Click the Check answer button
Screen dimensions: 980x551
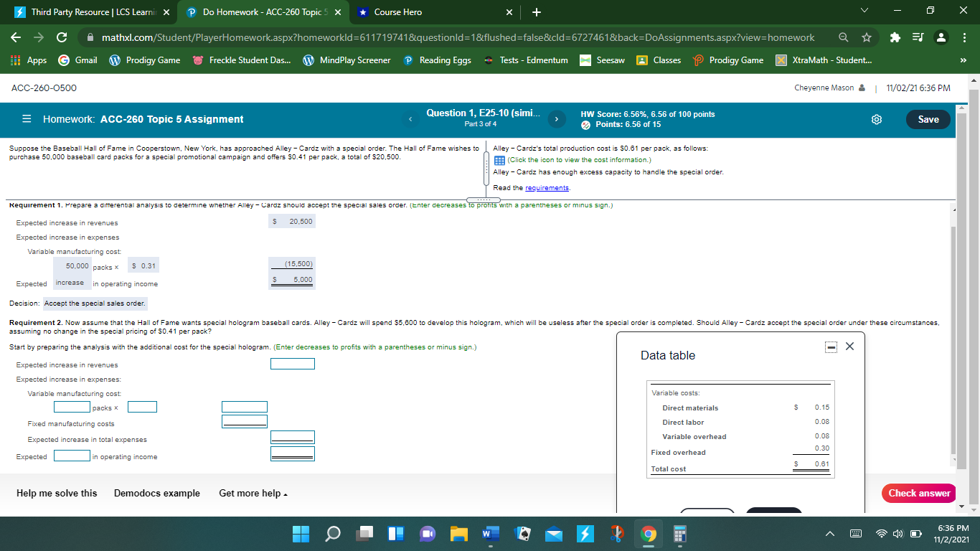click(x=918, y=493)
